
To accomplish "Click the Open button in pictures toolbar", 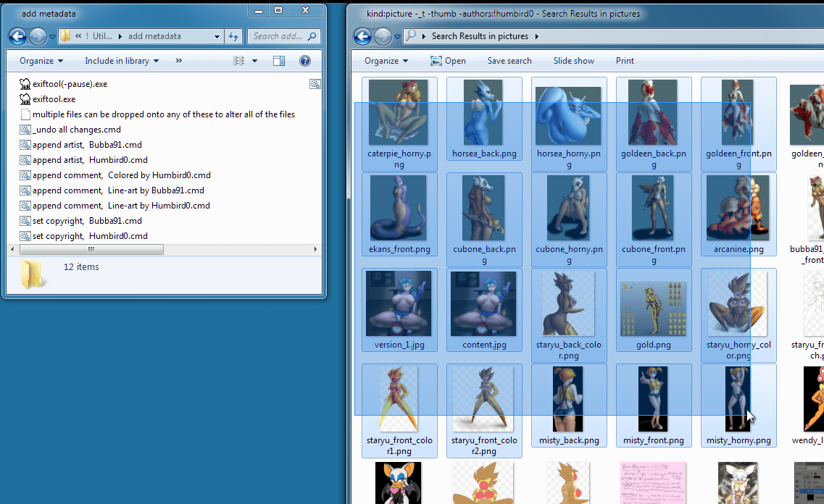I will click(x=448, y=61).
